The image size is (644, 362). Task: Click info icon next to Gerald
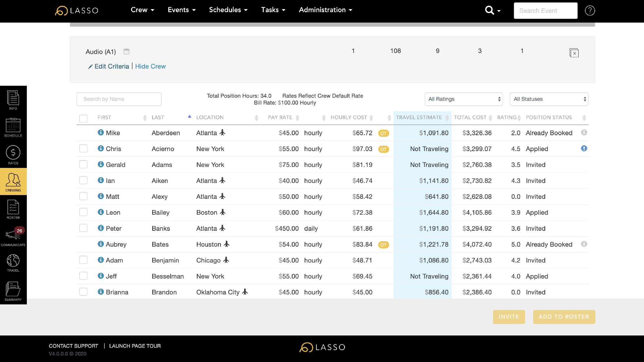[x=101, y=164]
